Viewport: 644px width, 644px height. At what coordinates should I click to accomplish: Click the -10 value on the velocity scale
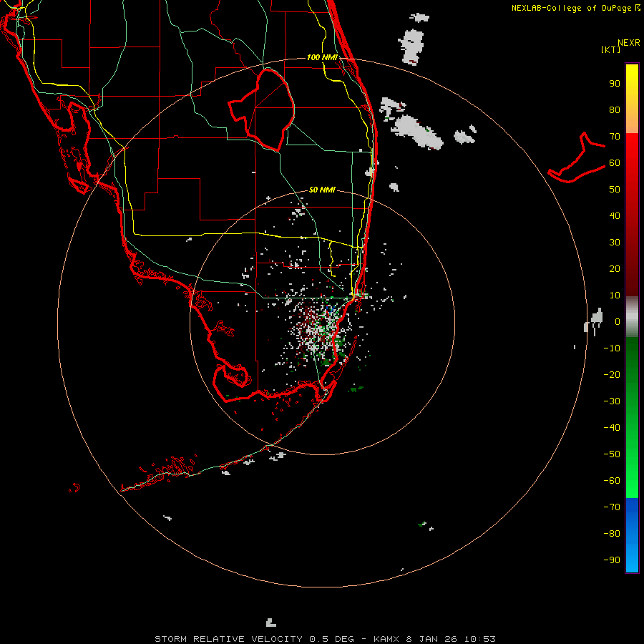(612, 348)
